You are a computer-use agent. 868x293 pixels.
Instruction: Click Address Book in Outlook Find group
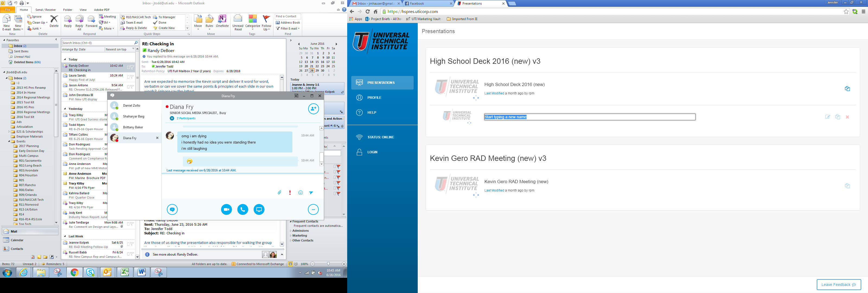pos(288,23)
